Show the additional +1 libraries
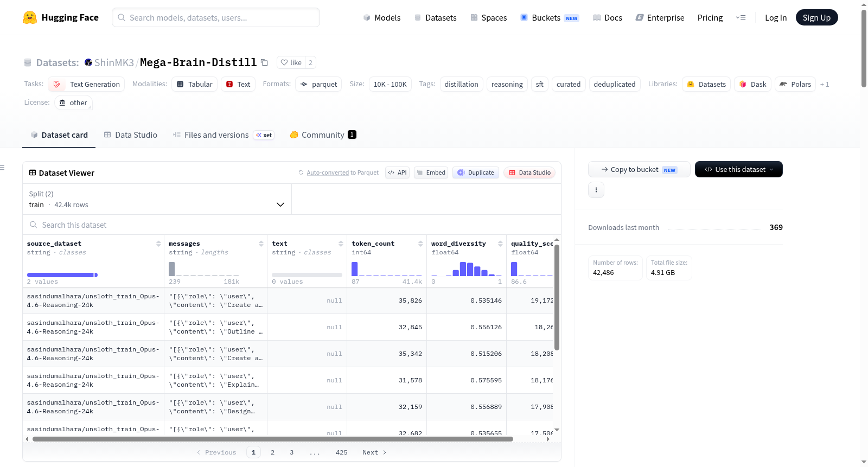This screenshot has height=467, width=868. [825, 84]
